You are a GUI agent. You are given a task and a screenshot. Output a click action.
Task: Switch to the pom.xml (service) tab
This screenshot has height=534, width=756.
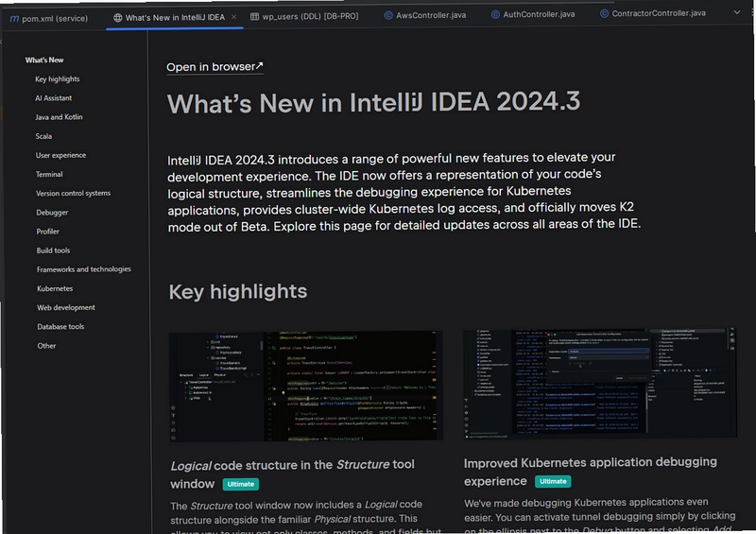[x=49, y=18]
